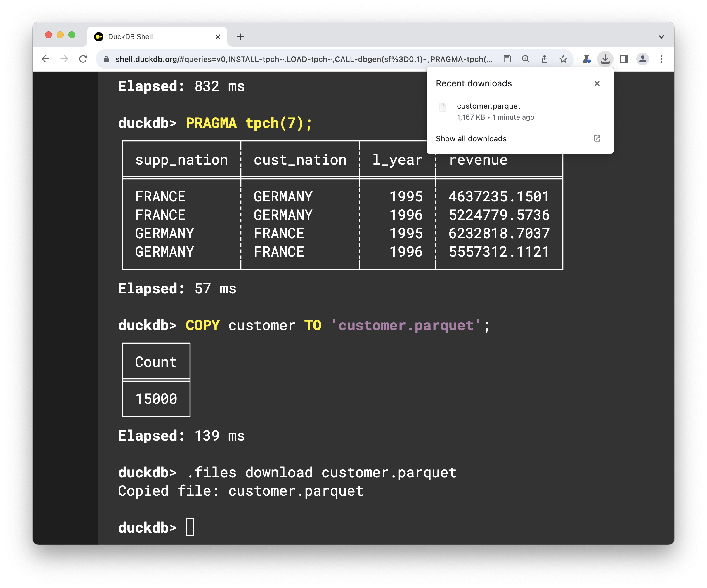This screenshot has width=707, height=588.
Task: Open the customer.parquet download entry
Action: pyautogui.click(x=488, y=106)
